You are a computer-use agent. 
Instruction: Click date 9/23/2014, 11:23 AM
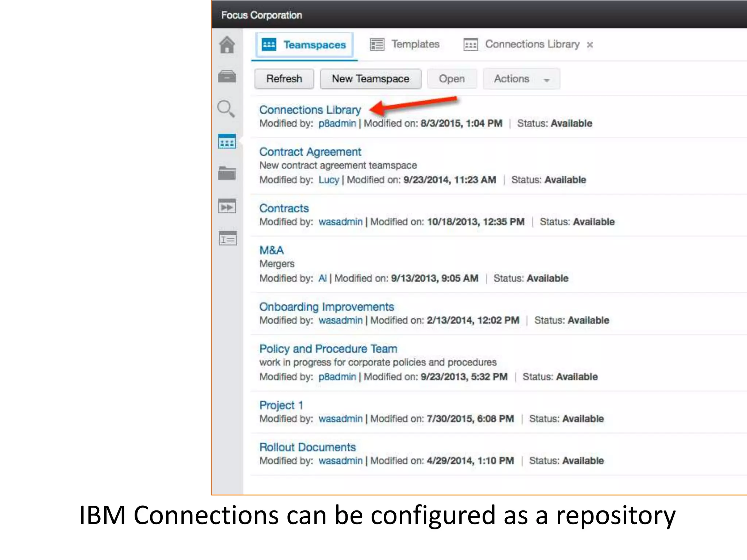[x=449, y=180]
